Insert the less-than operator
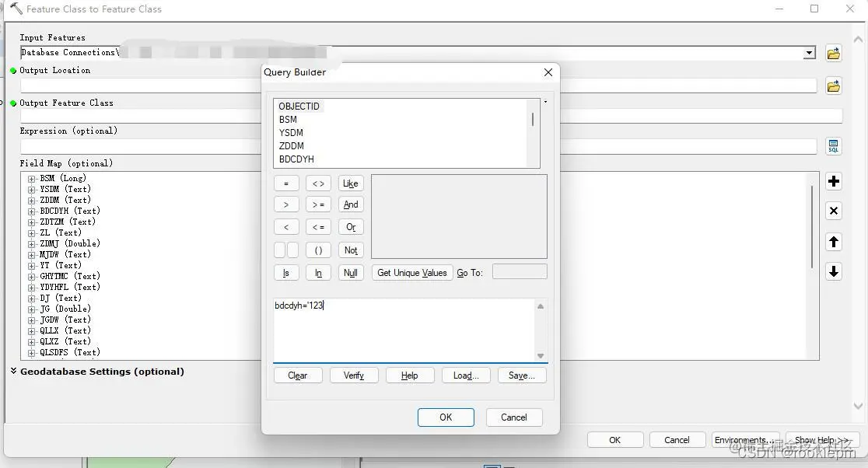The width and height of the screenshot is (868, 468). (286, 227)
